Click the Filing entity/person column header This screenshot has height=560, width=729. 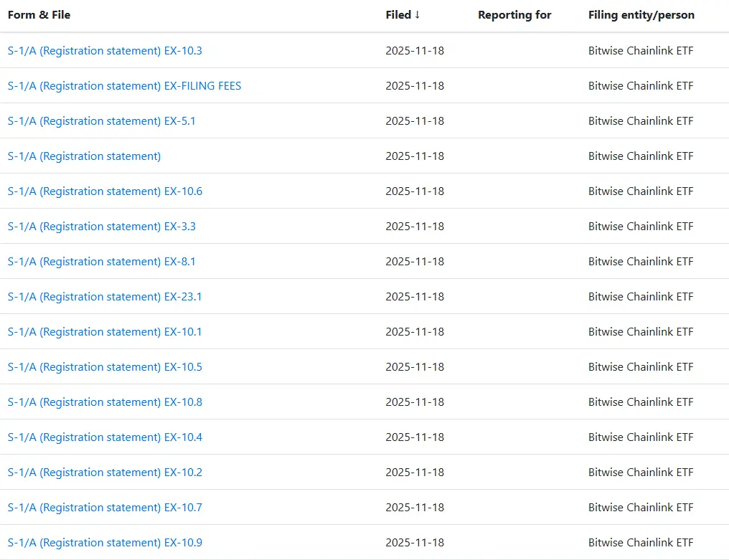pos(641,15)
